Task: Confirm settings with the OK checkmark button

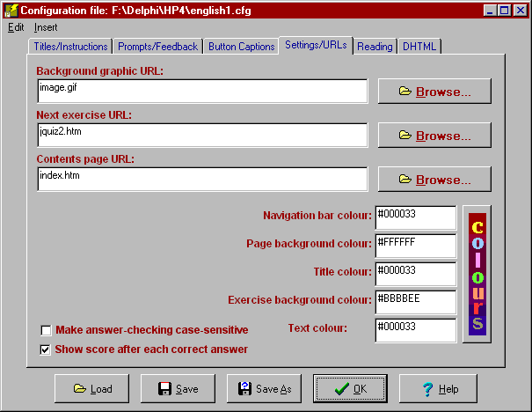Action: coord(349,388)
